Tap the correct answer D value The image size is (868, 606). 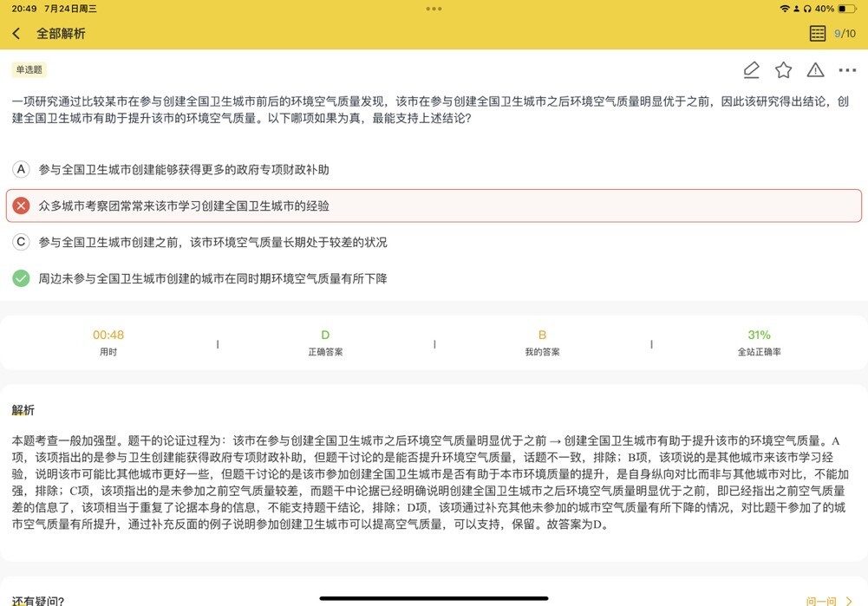[x=325, y=335]
